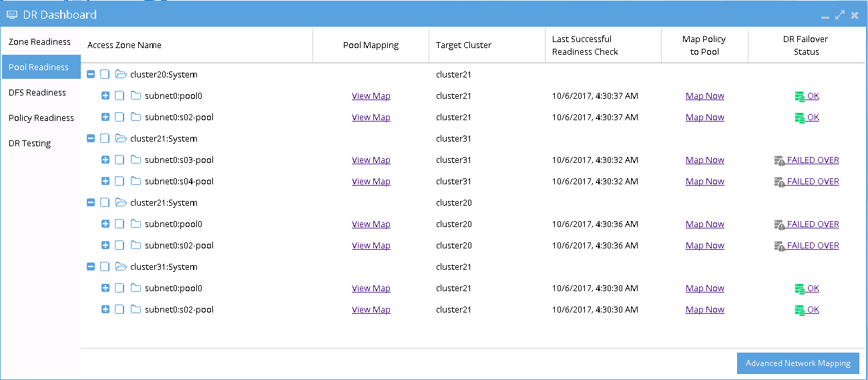Click the folder icon beside cluster20:System
Image resolution: width=868 pixels, height=380 pixels.
[121, 74]
